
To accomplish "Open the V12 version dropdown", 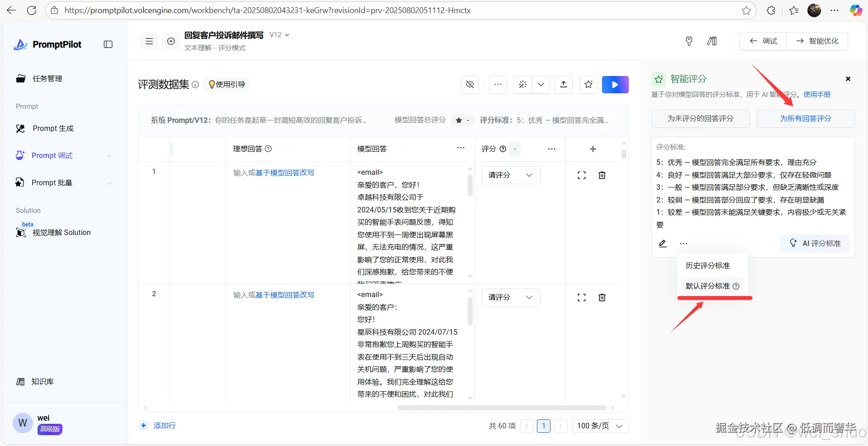I will (279, 34).
